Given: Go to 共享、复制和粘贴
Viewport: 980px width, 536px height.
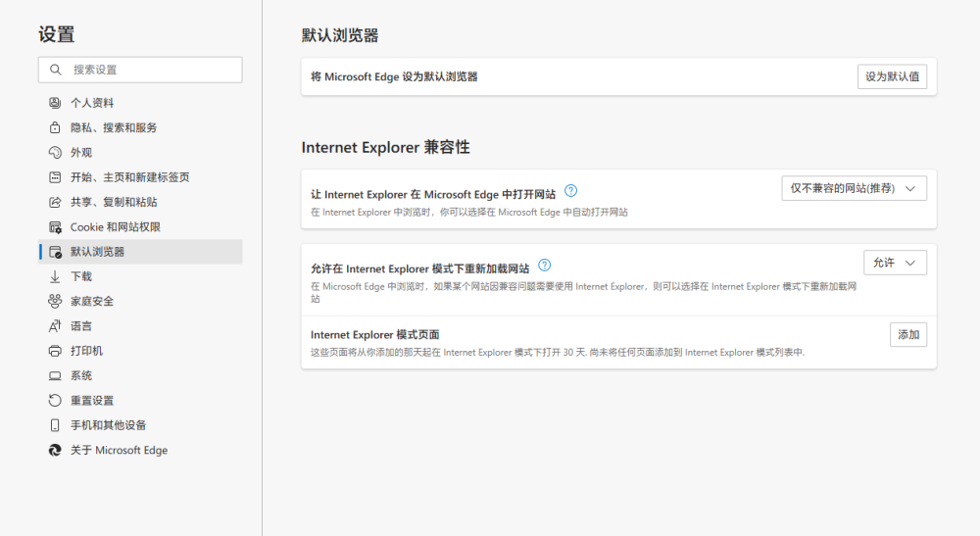Looking at the screenshot, I should point(140,202).
